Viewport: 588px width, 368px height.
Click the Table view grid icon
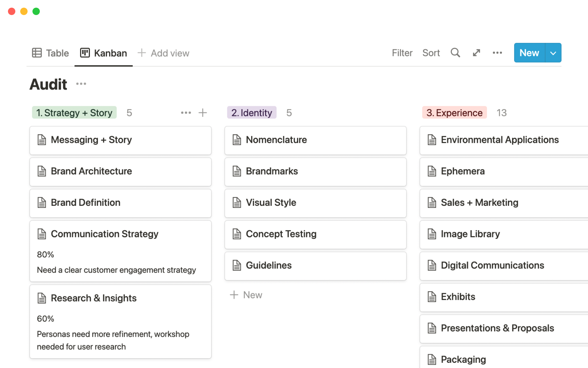tap(37, 53)
